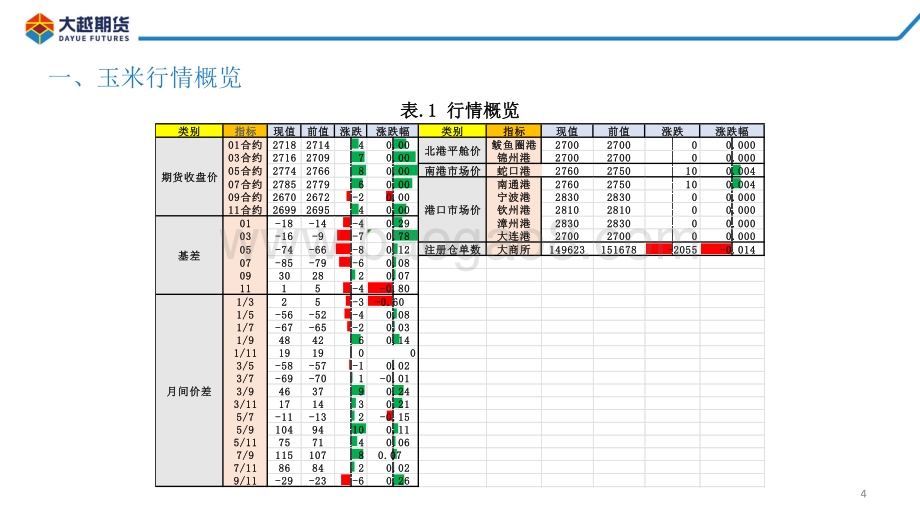The height and width of the screenshot is (518, 920).
Task: Select the previous value 2709
Action: [x=317, y=158]
